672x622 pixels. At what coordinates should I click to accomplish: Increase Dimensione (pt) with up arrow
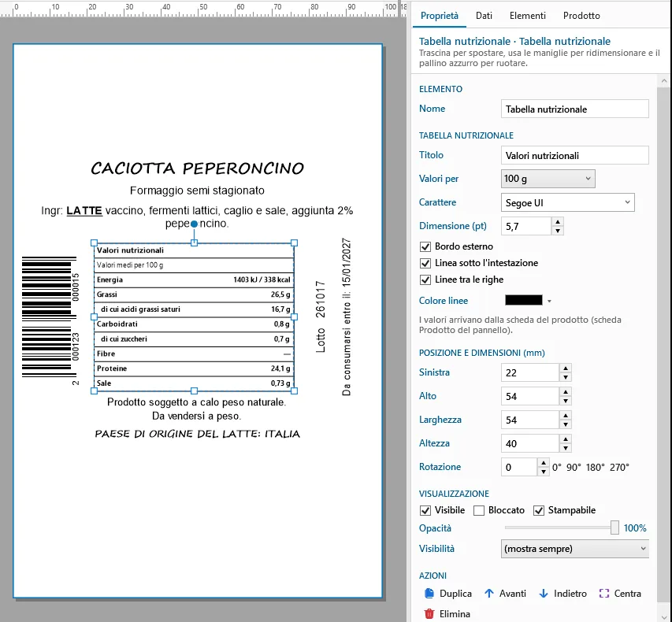click(x=557, y=221)
